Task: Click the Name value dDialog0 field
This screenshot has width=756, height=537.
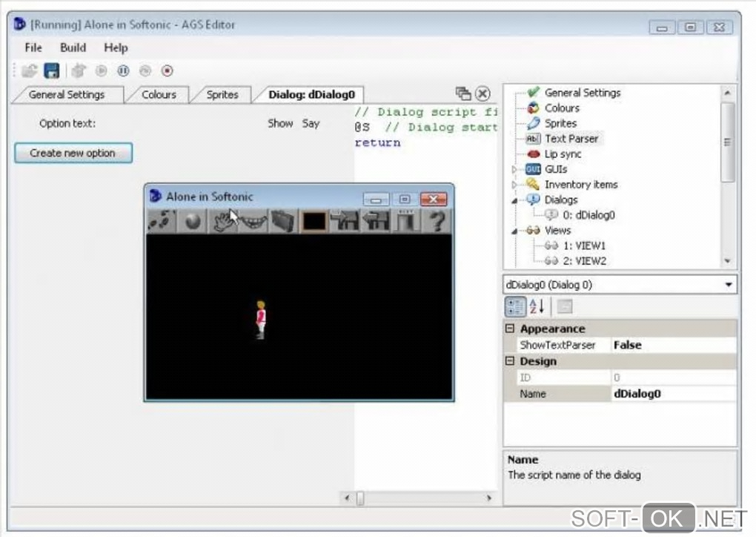Action: click(673, 394)
